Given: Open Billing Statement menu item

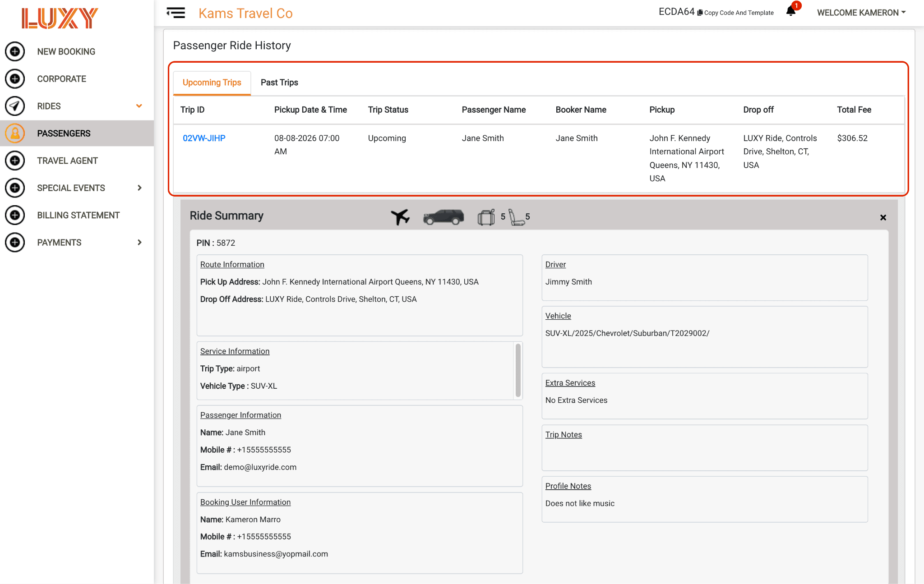Looking at the screenshot, I should point(79,215).
